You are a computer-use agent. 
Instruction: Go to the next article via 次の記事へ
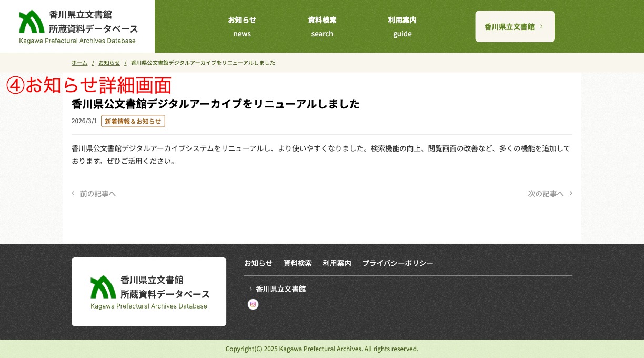[546, 193]
